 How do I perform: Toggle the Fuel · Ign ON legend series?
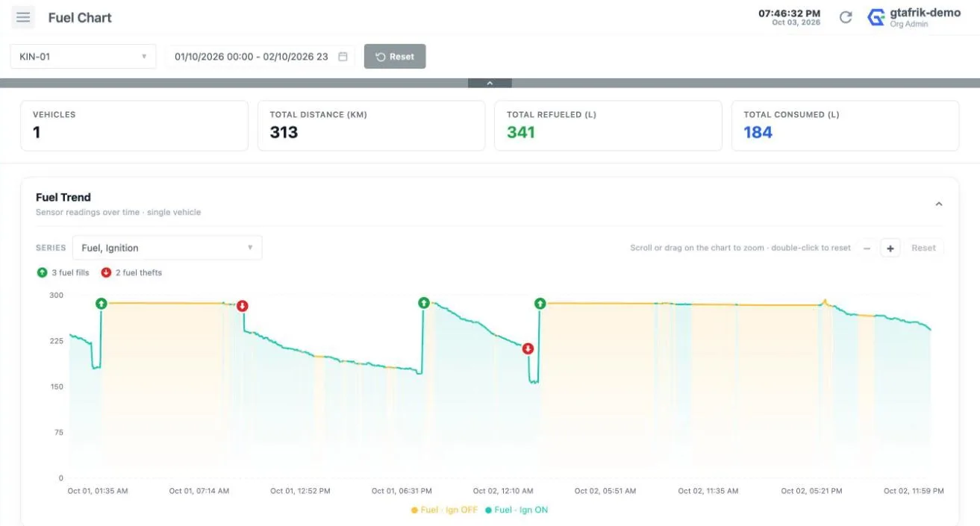click(516, 510)
